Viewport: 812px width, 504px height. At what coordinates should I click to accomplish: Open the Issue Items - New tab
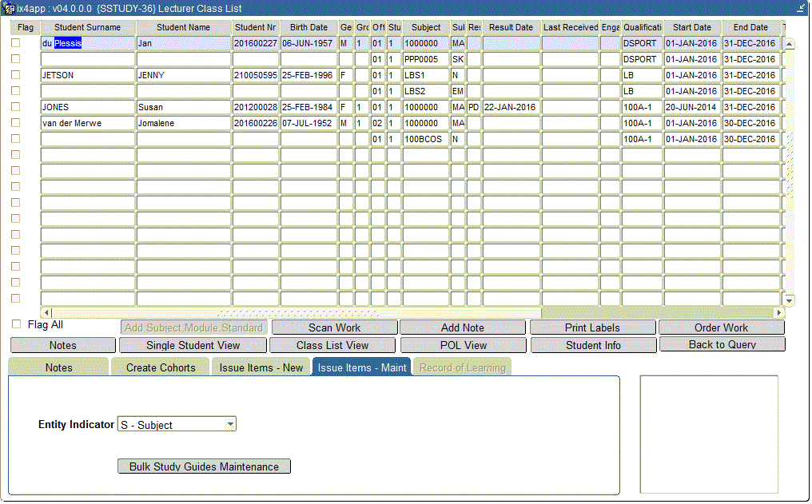(261, 367)
